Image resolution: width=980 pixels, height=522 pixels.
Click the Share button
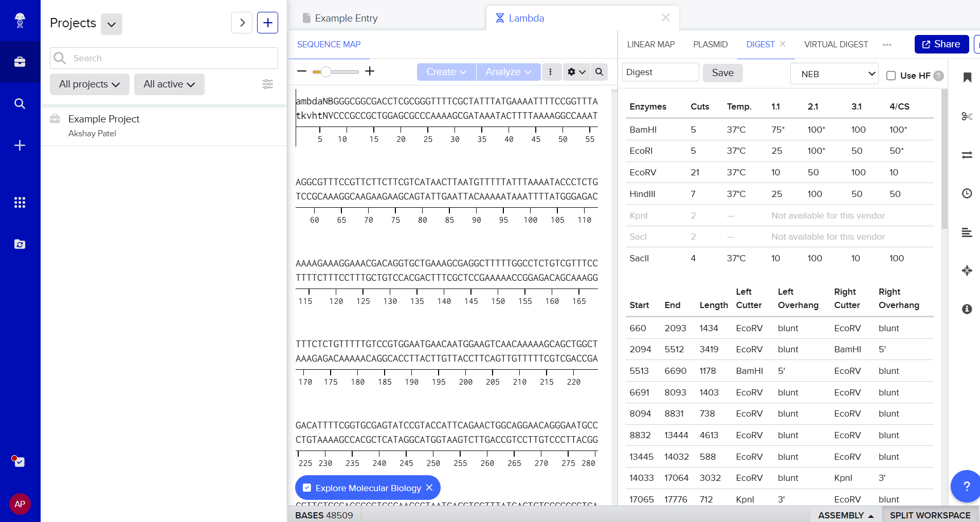pos(941,44)
